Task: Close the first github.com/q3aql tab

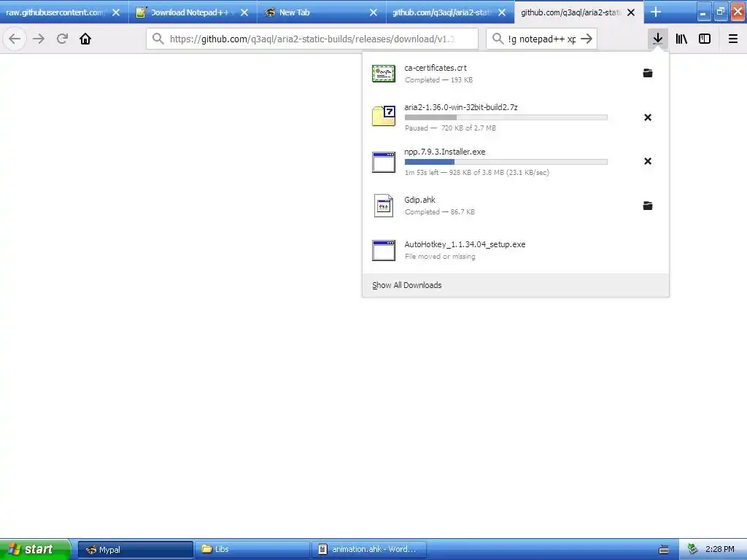Action: [x=502, y=12]
